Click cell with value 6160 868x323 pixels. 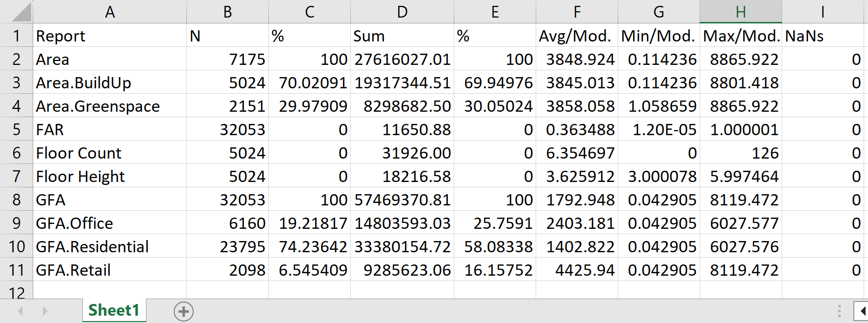pos(227,223)
